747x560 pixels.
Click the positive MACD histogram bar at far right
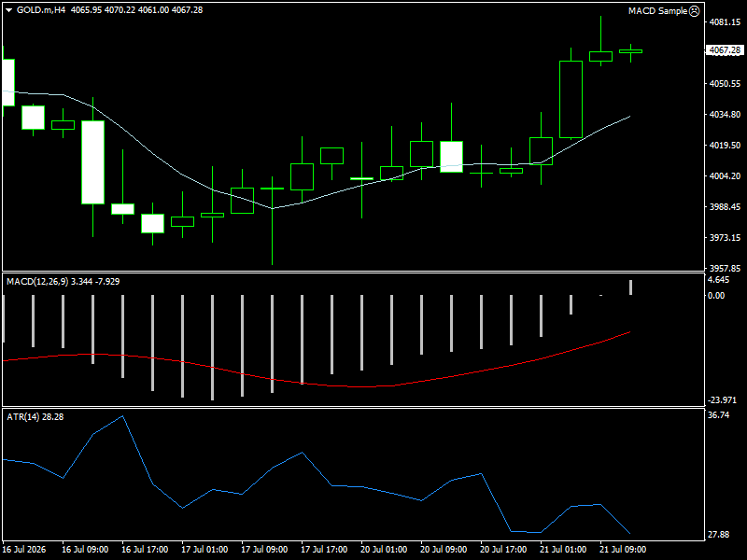[631, 287]
